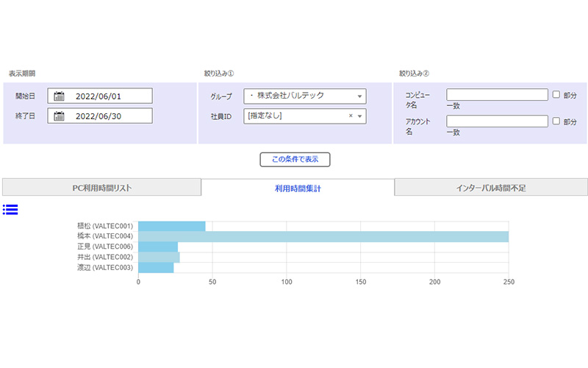Open the start date calendar icon
Viewport: 588px width, 368px height.
59,96
